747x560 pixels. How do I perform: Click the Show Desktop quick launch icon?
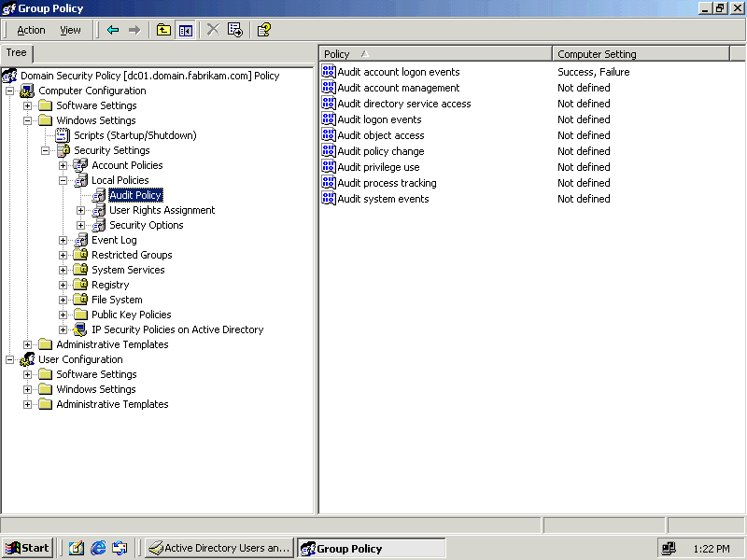pyautogui.click(x=77, y=548)
